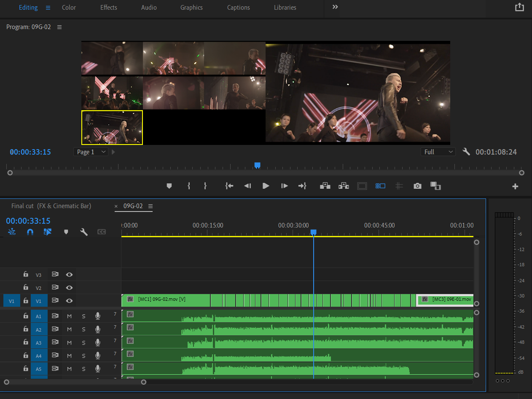532x399 pixels.
Task: Click the Add Marker icon in monitor
Action: pos(169,186)
